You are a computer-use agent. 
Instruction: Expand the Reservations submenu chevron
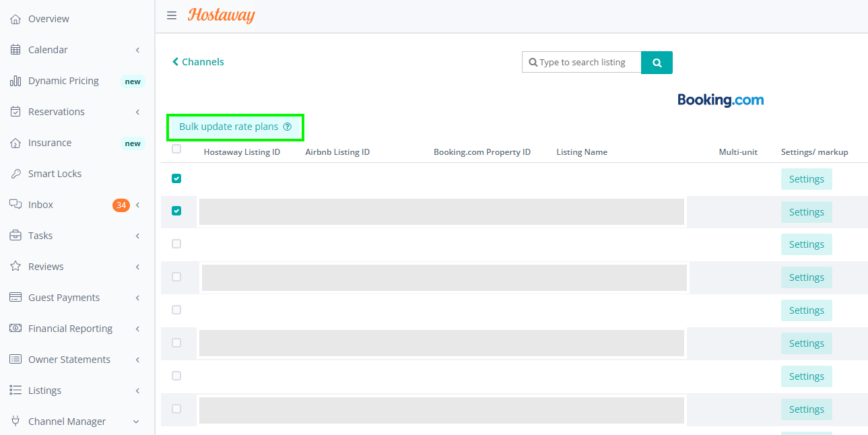137,112
